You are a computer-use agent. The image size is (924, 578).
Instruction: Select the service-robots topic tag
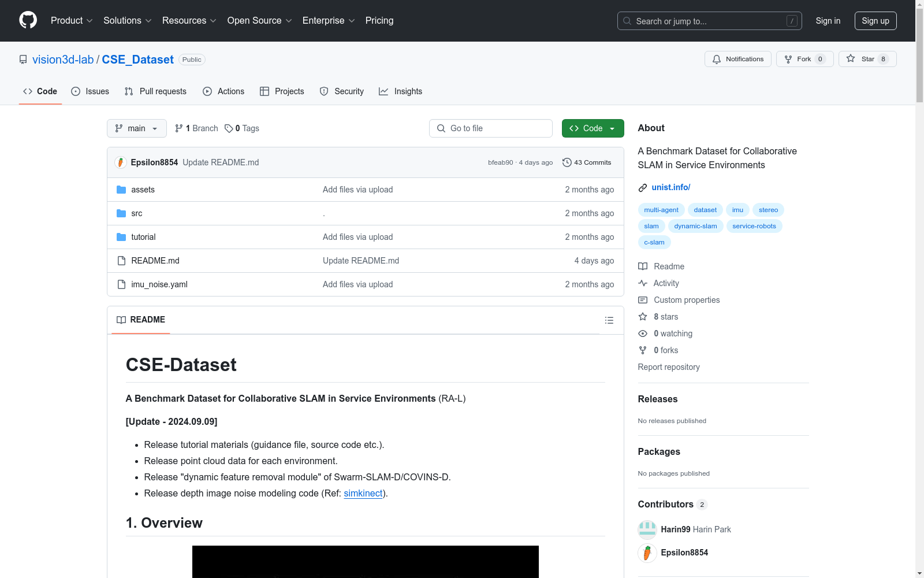click(x=754, y=226)
